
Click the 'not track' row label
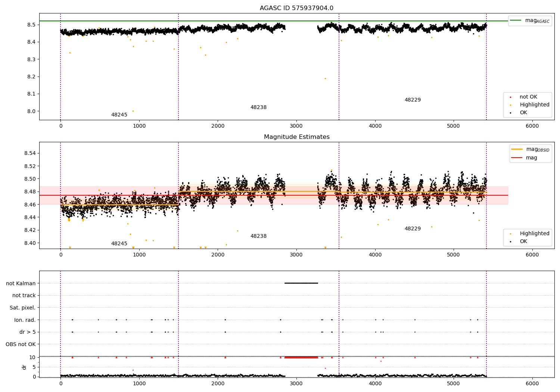pos(24,296)
